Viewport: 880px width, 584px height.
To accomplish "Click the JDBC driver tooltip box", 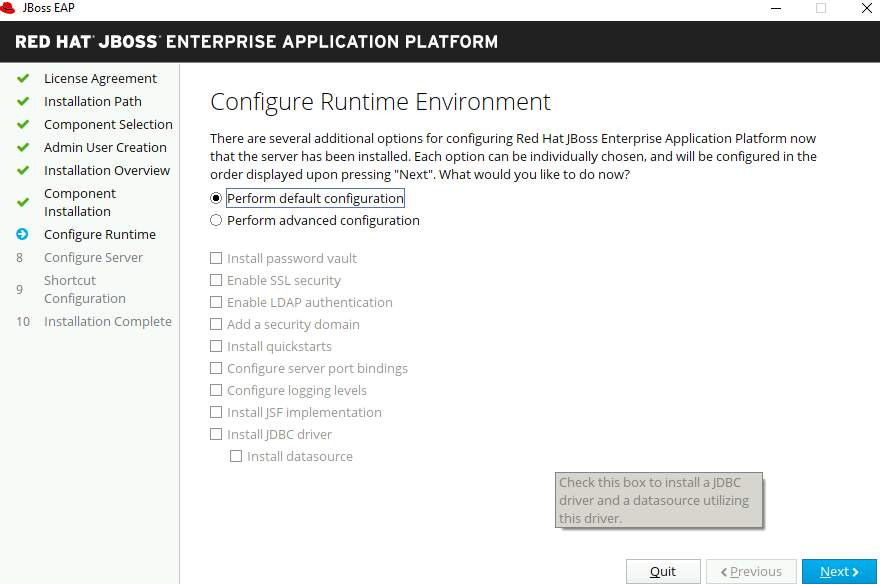I will [659, 500].
